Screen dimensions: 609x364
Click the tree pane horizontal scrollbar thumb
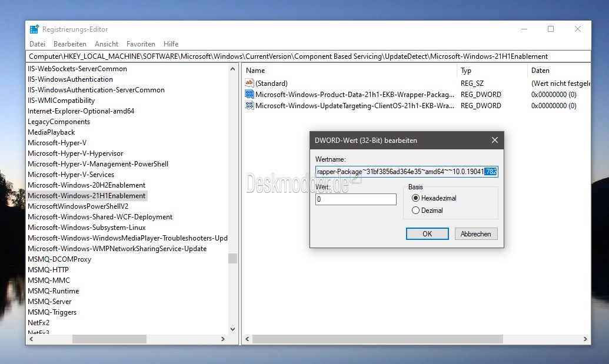coord(109,339)
